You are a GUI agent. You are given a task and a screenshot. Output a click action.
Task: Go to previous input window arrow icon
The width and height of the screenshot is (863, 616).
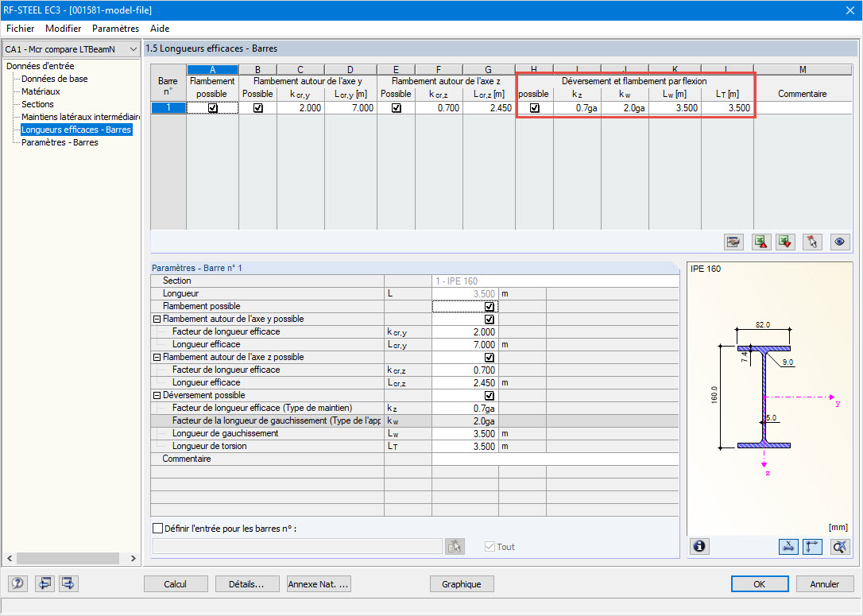pos(45,583)
